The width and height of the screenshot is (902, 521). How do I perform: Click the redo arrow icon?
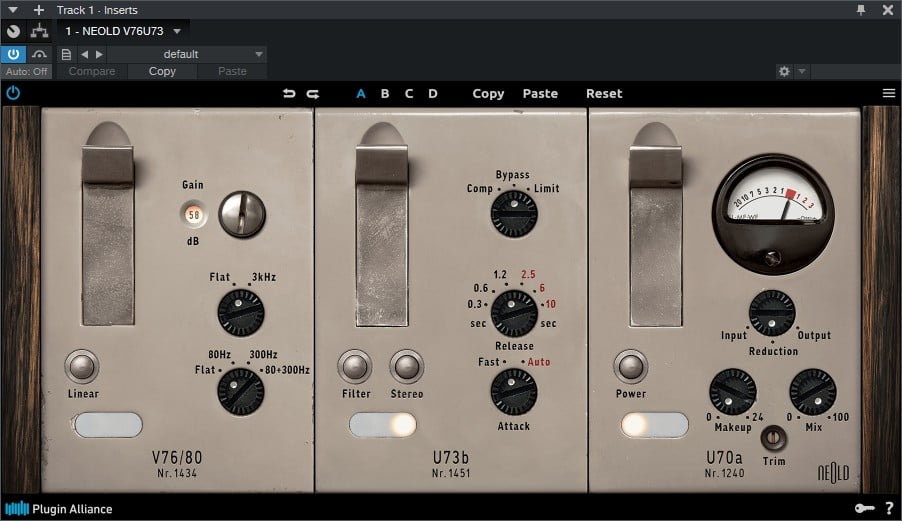pyautogui.click(x=312, y=93)
